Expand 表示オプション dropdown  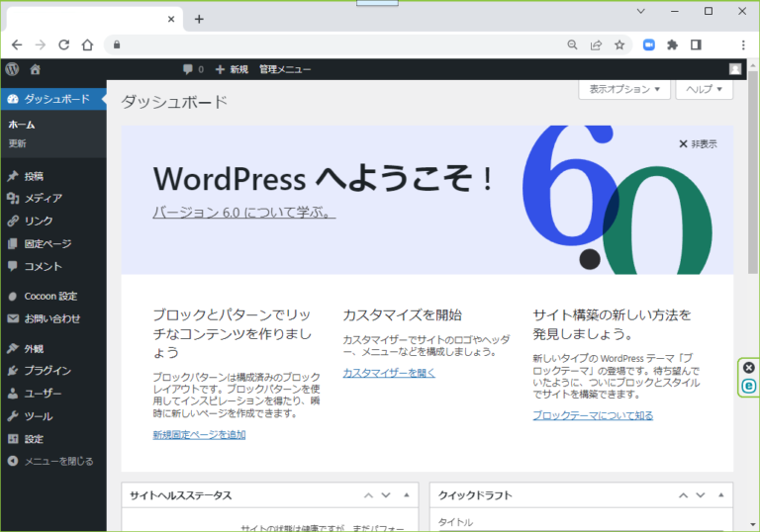[x=624, y=89]
